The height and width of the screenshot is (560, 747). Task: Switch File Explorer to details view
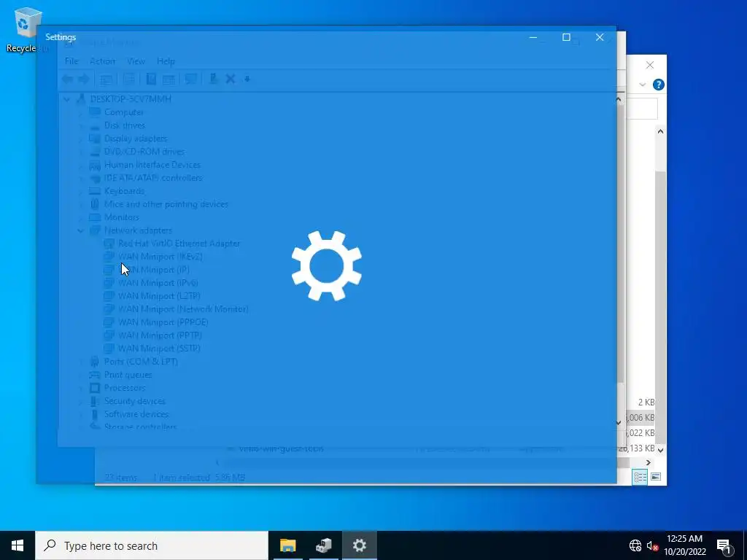click(x=640, y=477)
